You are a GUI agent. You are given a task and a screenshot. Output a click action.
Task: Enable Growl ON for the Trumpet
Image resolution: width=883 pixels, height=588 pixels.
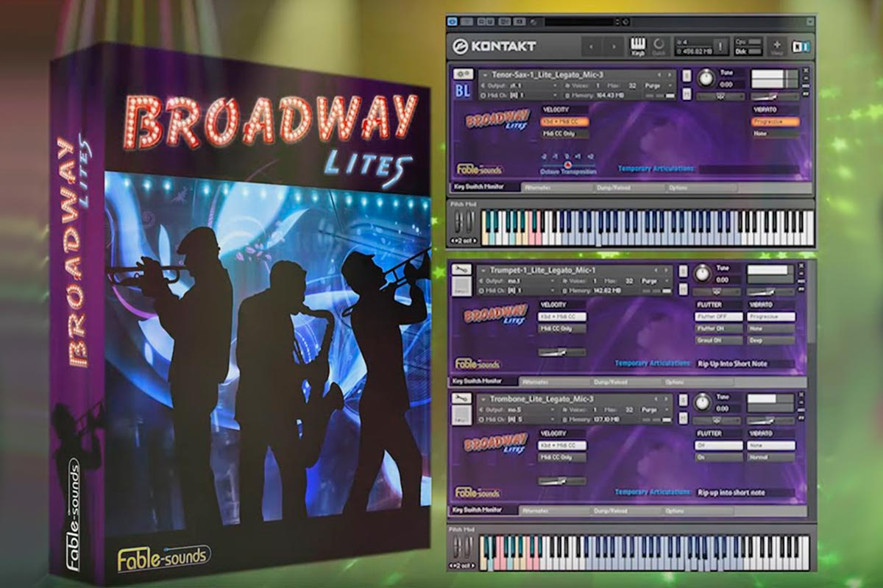[x=718, y=341]
